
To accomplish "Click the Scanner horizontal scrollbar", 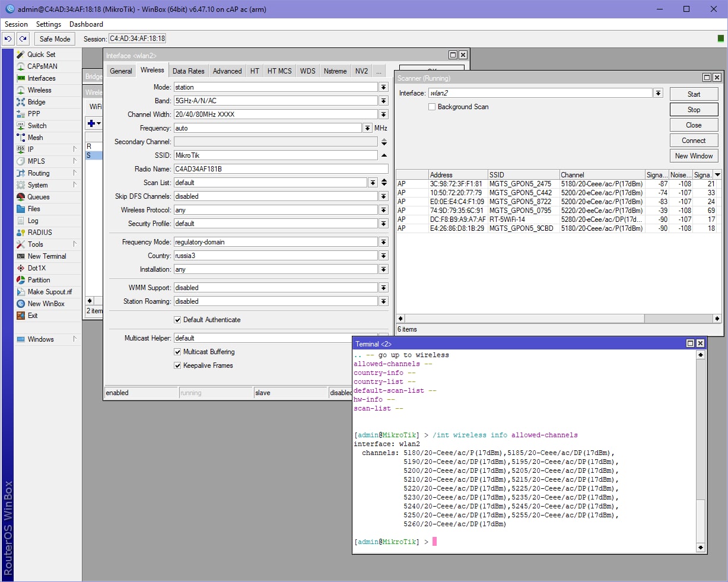I will pyautogui.click(x=524, y=319).
